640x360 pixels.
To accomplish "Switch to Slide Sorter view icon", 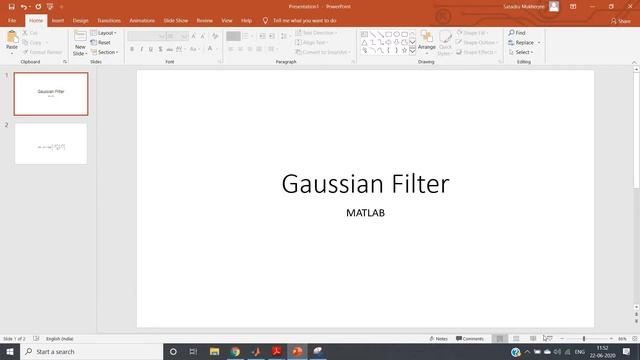I will [516, 339].
